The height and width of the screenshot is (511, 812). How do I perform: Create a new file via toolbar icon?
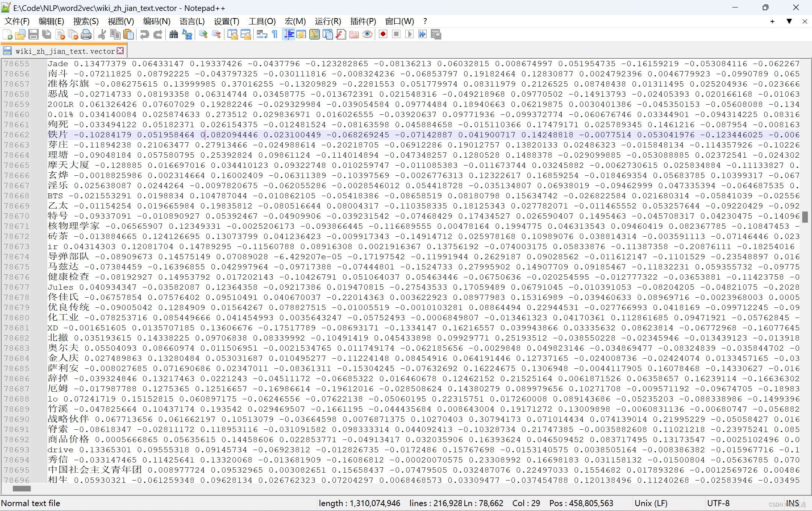8,35
